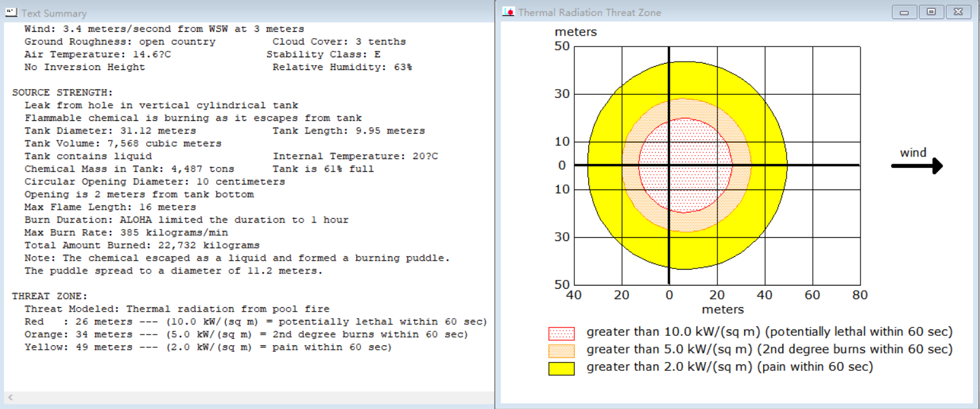Click 'Chemical Mass in Tank: 4,487 tons'

click(129, 169)
